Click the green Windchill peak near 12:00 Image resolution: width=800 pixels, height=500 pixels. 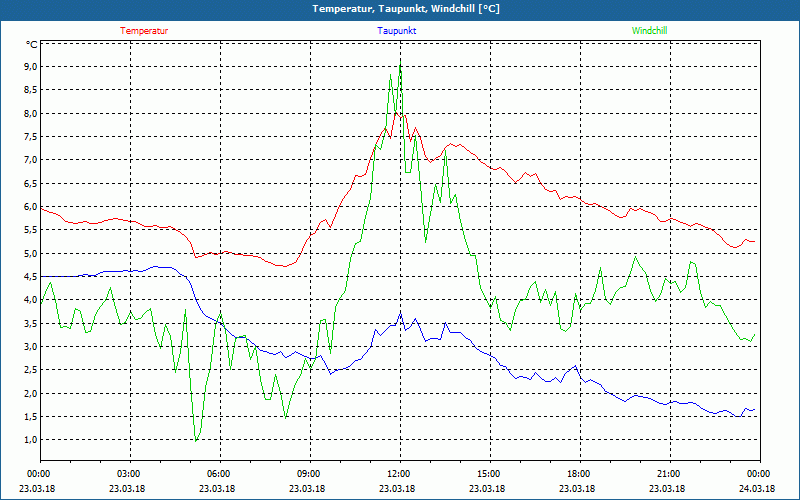pyautogui.click(x=400, y=64)
